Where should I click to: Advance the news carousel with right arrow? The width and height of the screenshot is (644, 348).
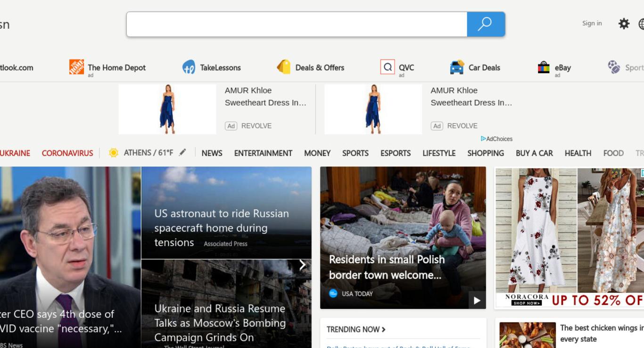[303, 265]
